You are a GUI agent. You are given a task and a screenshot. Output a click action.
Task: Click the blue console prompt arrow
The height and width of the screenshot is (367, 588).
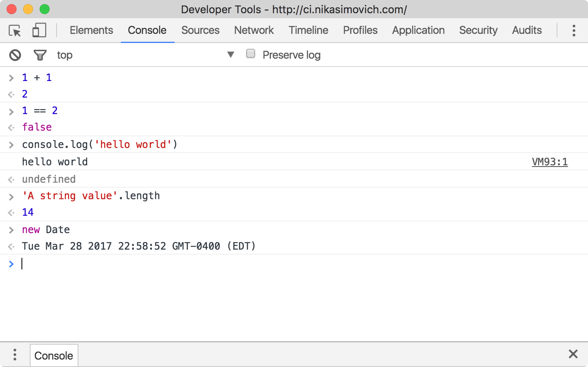11,264
